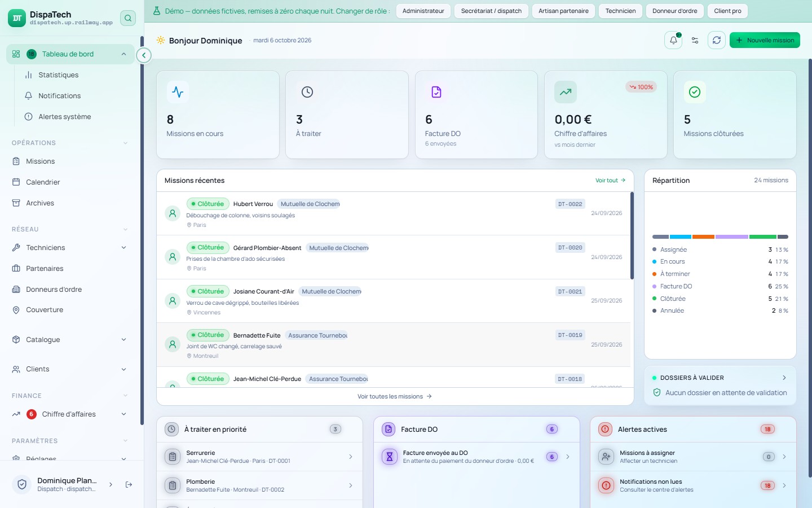The height and width of the screenshot is (508, 812).
Task: Expand the Catalogue submenu
Action: tap(123, 340)
